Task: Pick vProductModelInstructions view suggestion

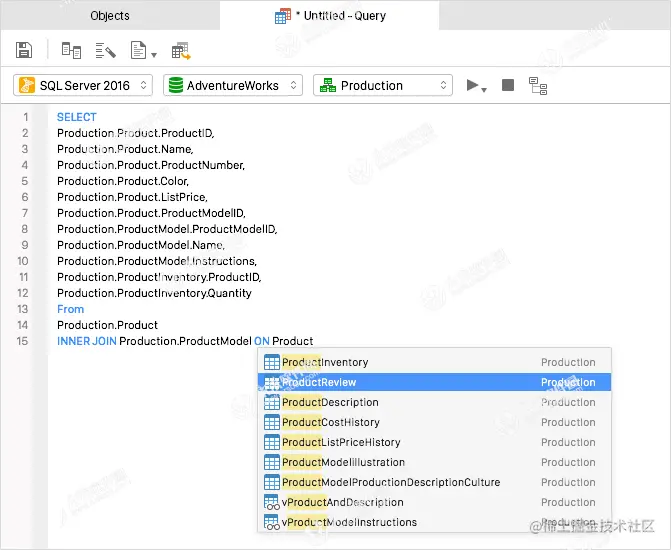Action: (x=434, y=522)
